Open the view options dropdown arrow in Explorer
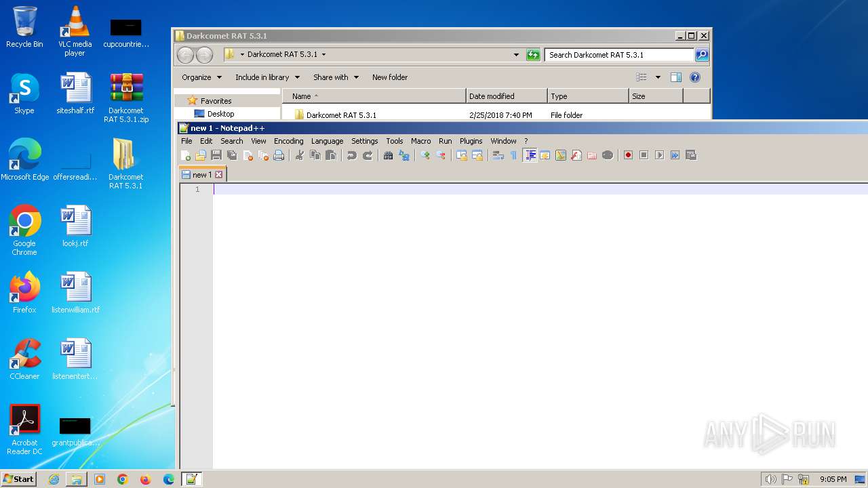Screen dimensions: 868x488 (658, 77)
